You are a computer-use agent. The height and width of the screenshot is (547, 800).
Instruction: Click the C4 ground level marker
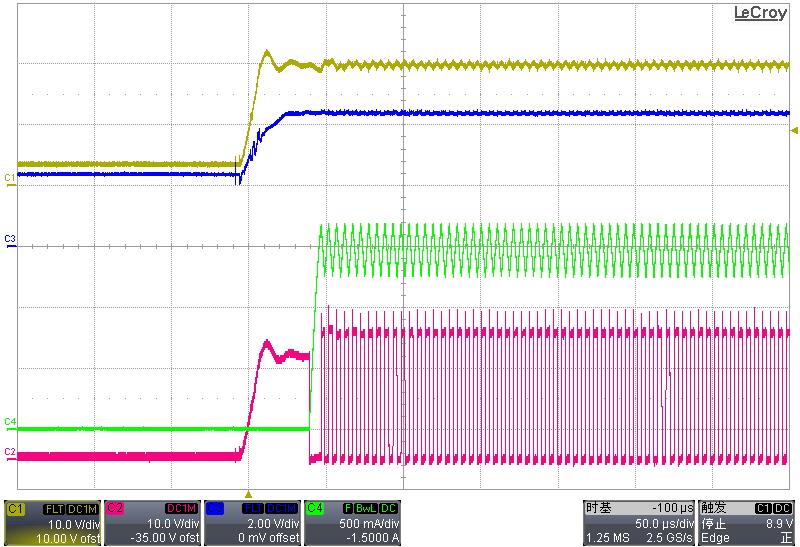click(9, 421)
